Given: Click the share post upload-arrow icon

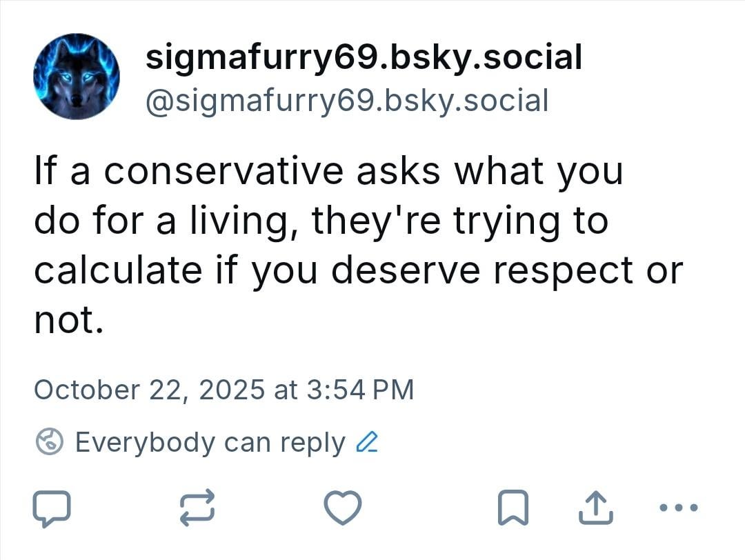Looking at the screenshot, I should (x=595, y=508).
